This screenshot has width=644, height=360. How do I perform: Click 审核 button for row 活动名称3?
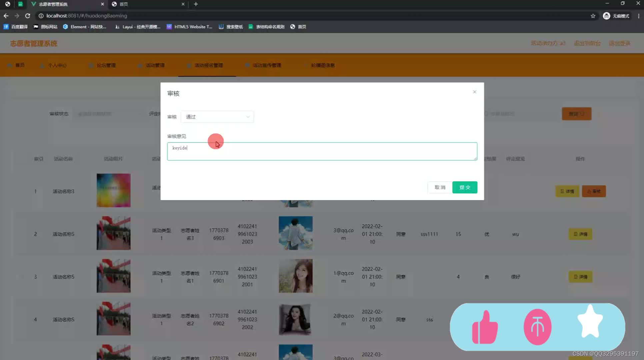coord(594,191)
